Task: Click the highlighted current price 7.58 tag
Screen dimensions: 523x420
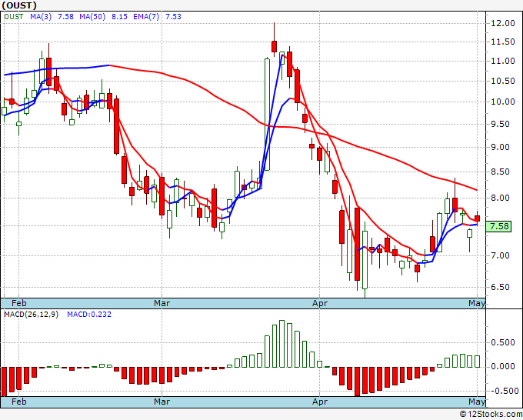Action: tap(499, 226)
